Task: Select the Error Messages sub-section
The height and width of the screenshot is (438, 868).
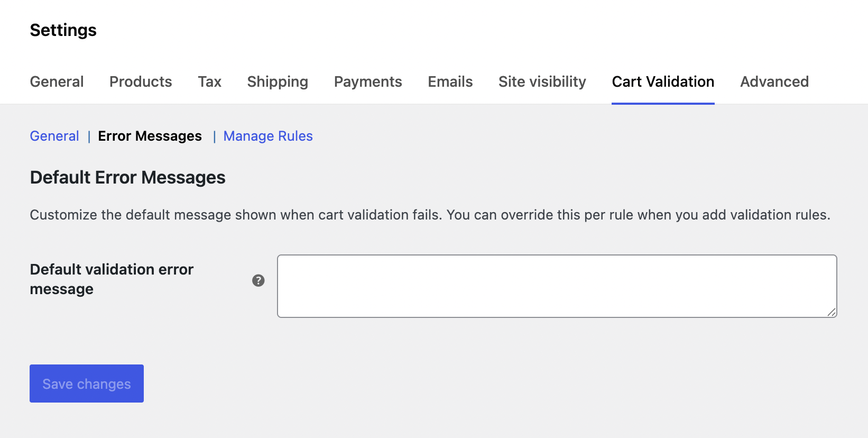Action: (x=150, y=136)
